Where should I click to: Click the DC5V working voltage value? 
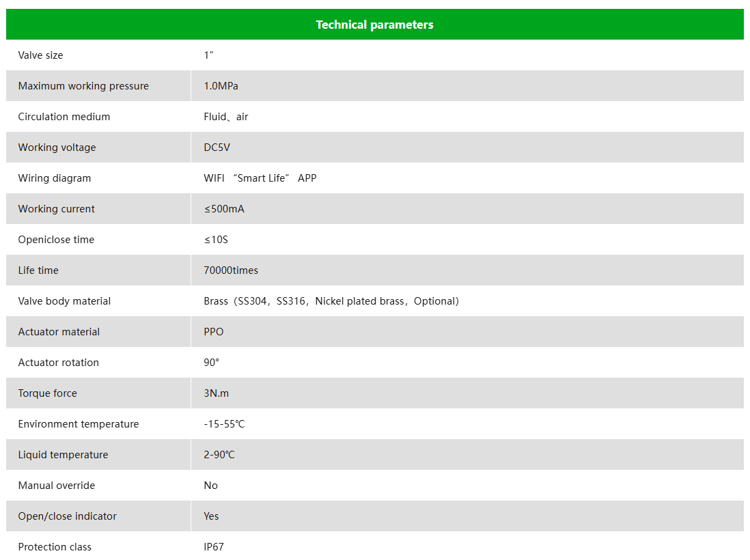(217, 148)
